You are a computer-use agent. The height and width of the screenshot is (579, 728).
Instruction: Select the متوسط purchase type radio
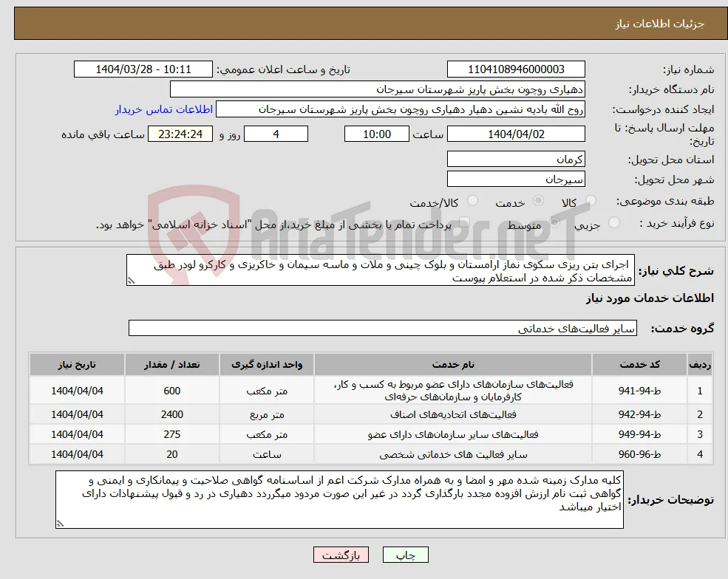[554, 223]
